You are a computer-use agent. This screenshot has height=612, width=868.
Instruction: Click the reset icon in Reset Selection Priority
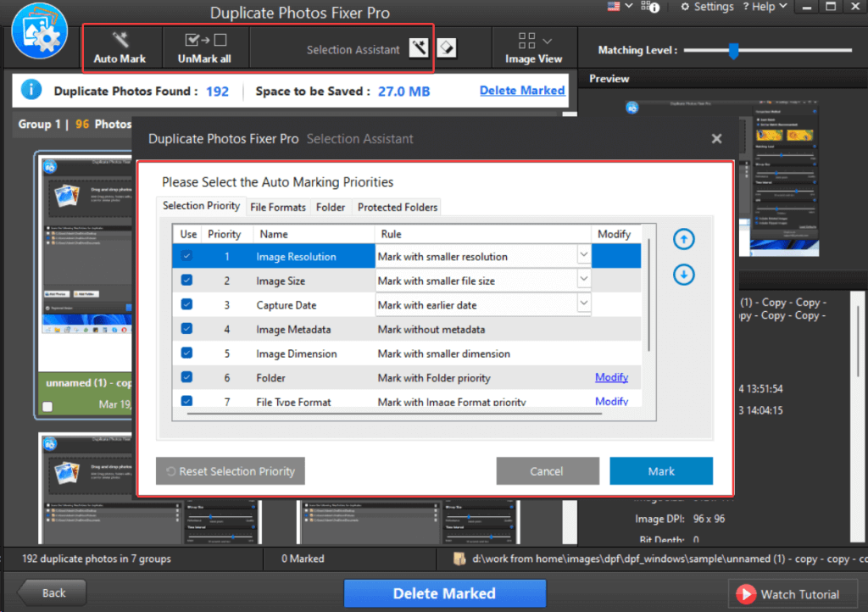coord(171,471)
